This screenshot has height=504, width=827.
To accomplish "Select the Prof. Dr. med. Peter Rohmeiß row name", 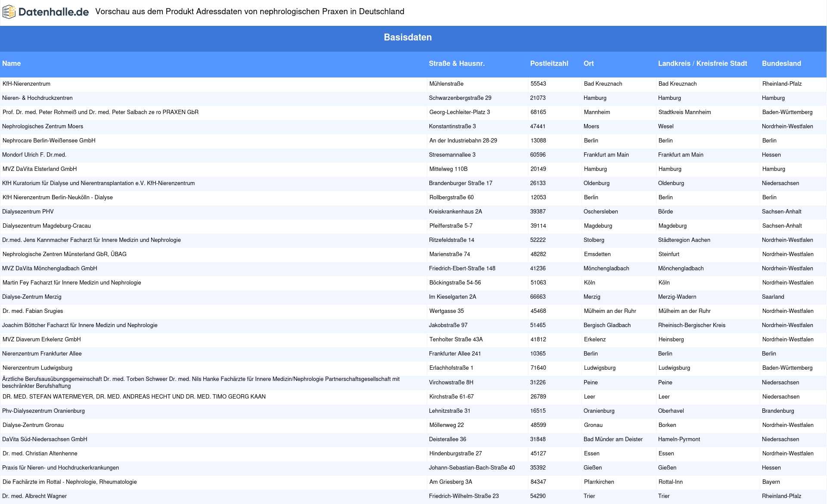I will pyautogui.click(x=100, y=112).
